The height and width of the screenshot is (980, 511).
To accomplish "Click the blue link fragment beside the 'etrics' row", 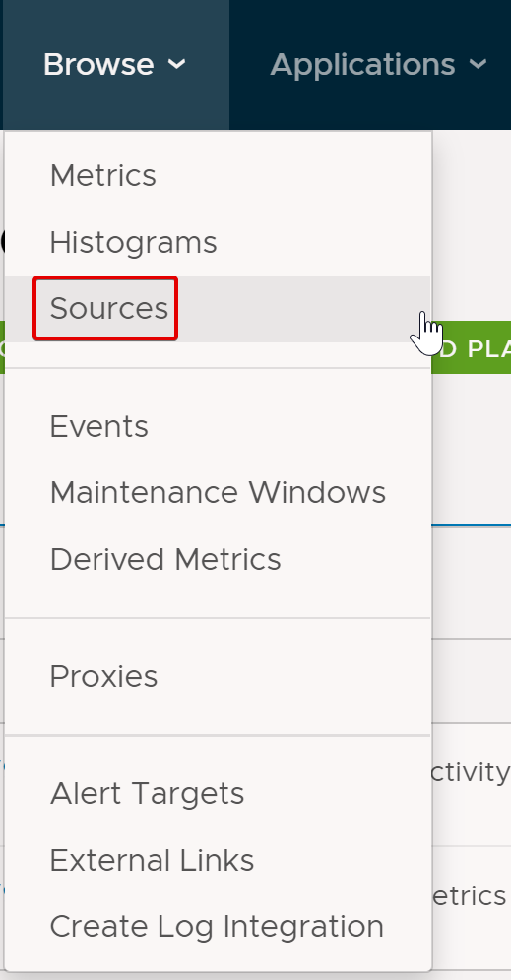I will pos(2,888).
